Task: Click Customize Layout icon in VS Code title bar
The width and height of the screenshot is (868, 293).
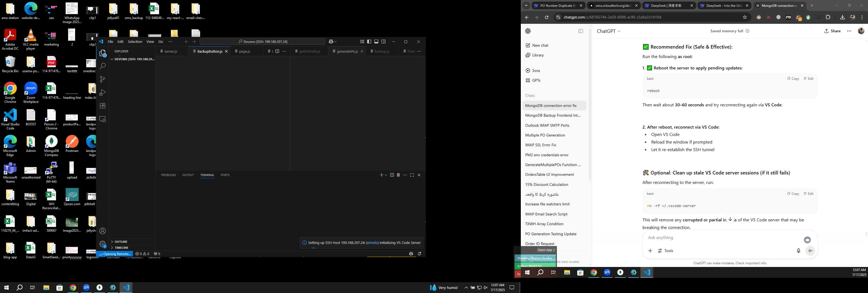Action: pos(362,42)
